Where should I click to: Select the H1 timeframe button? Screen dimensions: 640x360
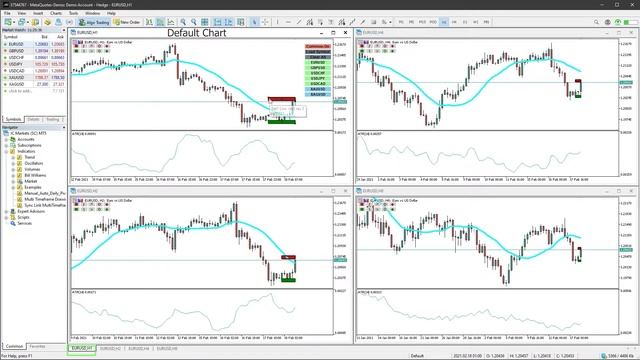click(x=444, y=22)
